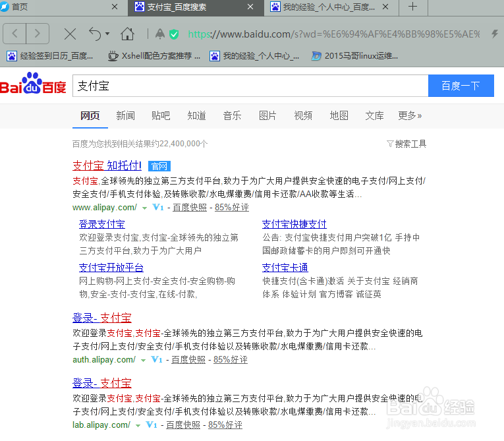504x441 pixels.
Task: Select the 图片 search category
Action: (267, 115)
